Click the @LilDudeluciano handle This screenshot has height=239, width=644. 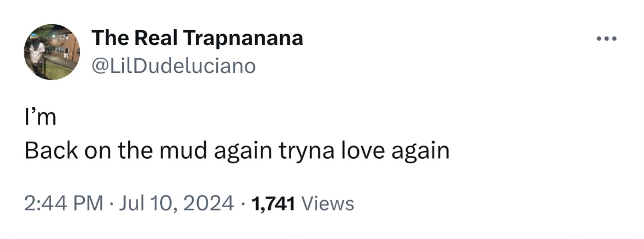pos(173,66)
